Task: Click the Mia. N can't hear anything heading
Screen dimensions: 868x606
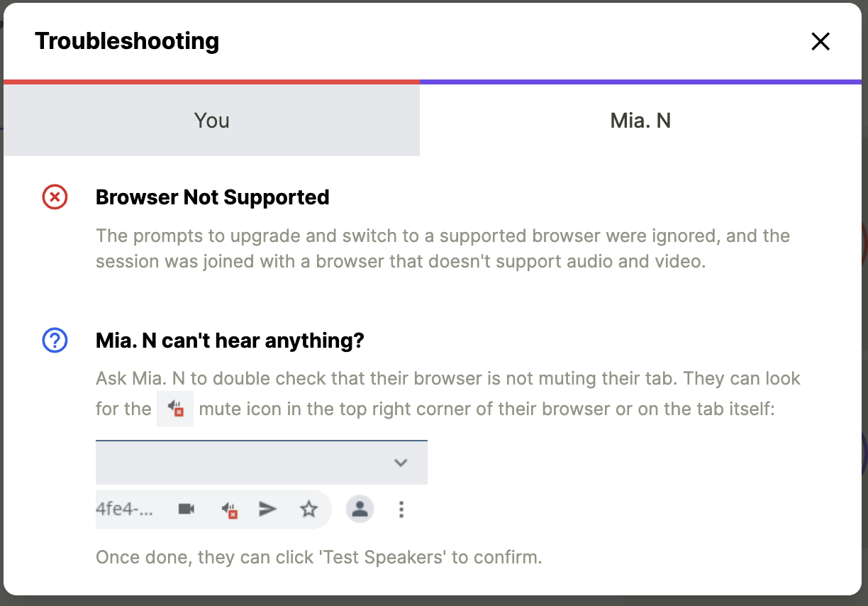Action: (x=230, y=341)
